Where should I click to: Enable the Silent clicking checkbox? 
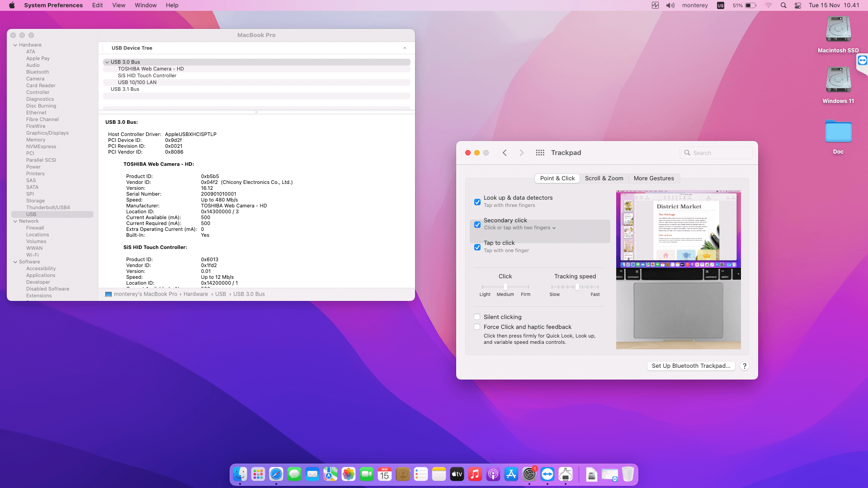(477, 317)
